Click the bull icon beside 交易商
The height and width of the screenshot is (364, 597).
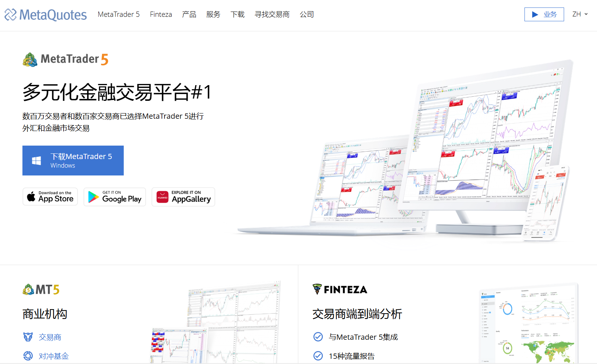tap(28, 337)
